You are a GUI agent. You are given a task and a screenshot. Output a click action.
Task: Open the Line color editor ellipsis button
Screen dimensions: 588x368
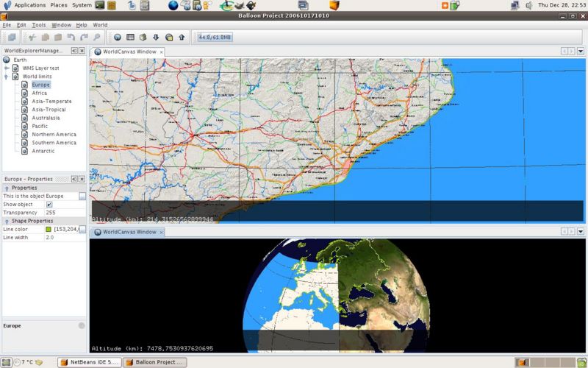point(82,230)
